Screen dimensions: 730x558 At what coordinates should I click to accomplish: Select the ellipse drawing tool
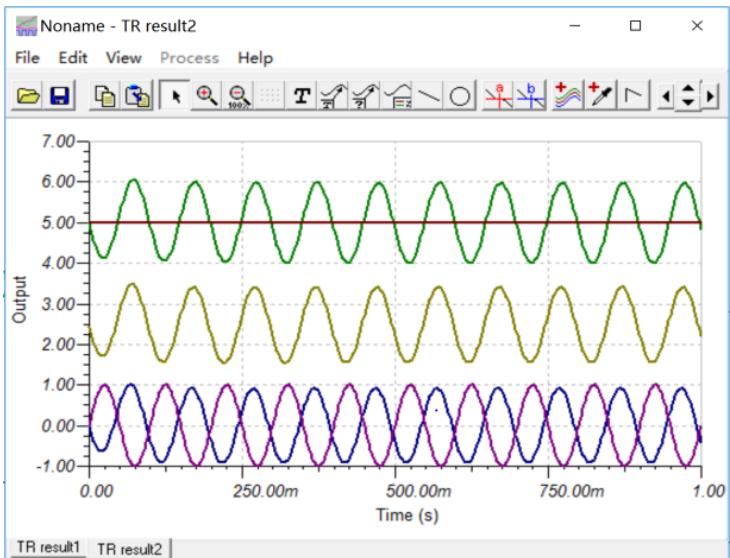[460, 96]
